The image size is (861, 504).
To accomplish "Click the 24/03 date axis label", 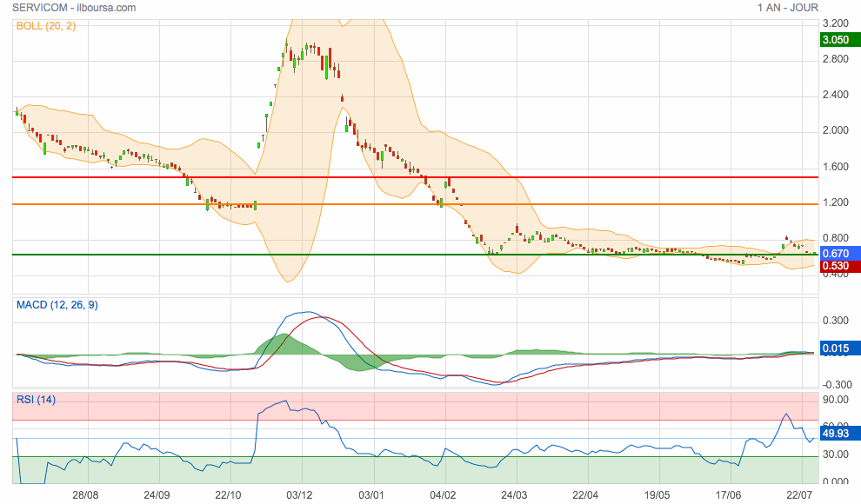I will point(514,495).
